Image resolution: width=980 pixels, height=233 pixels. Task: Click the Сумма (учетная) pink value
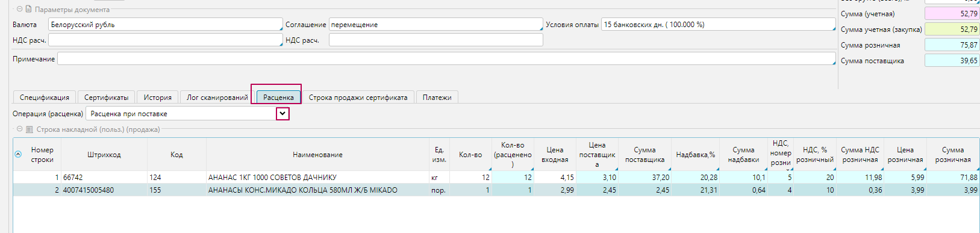(952, 13)
